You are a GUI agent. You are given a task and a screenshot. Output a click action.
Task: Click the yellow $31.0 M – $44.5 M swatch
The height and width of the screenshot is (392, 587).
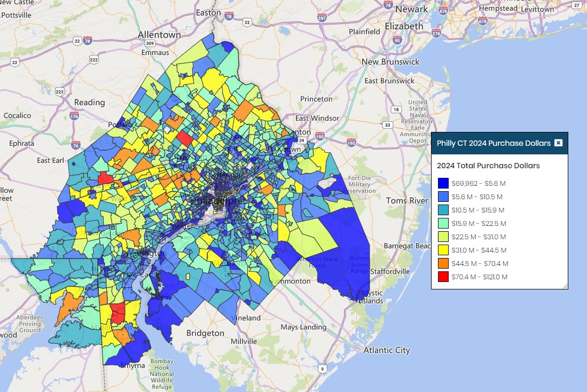click(443, 250)
